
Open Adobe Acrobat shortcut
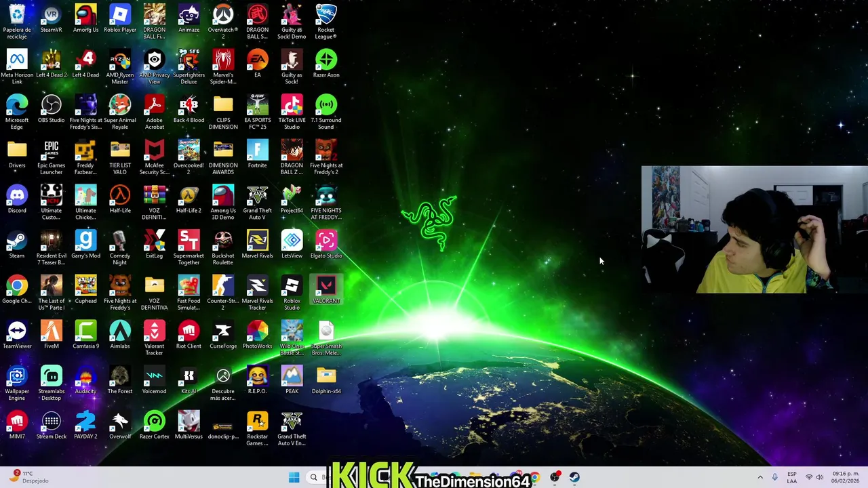click(155, 112)
